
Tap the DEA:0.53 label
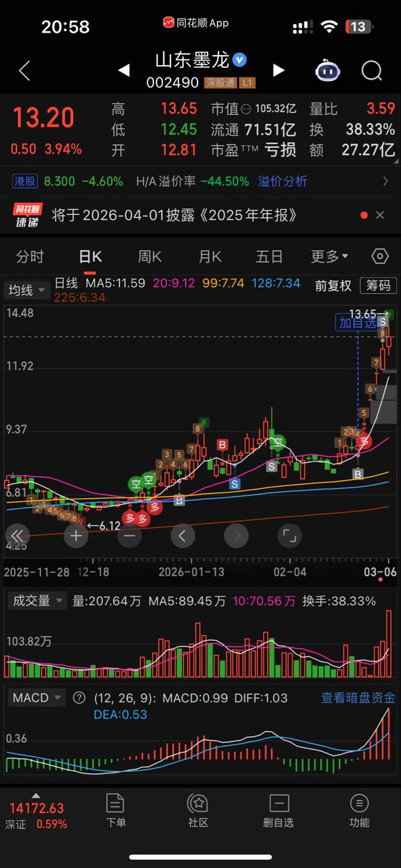click(121, 714)
